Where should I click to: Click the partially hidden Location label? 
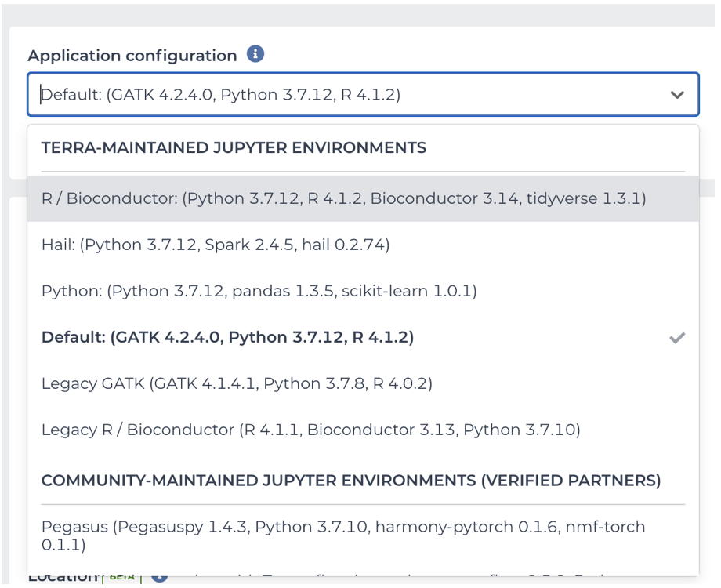(63, 579)
